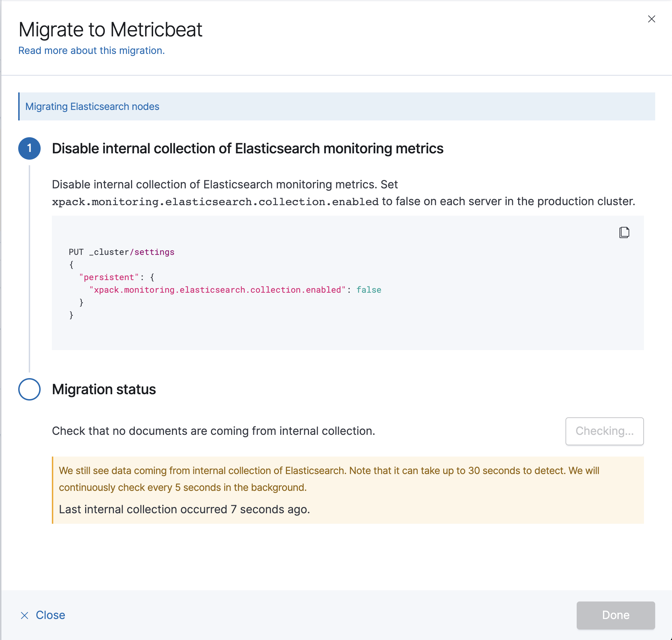
Task: Click the warning message about internal collection data
Action: click(329, 479)
